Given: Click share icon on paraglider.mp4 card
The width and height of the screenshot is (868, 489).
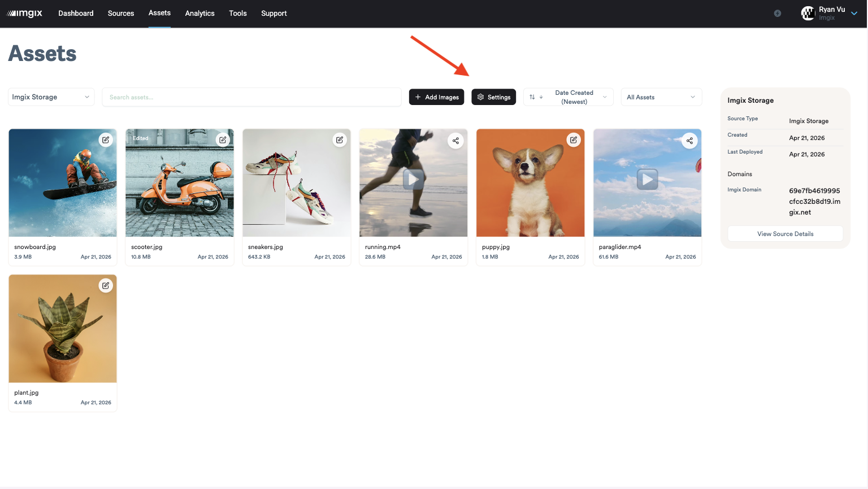Looking at the screenshot, I should pos(689,141).
